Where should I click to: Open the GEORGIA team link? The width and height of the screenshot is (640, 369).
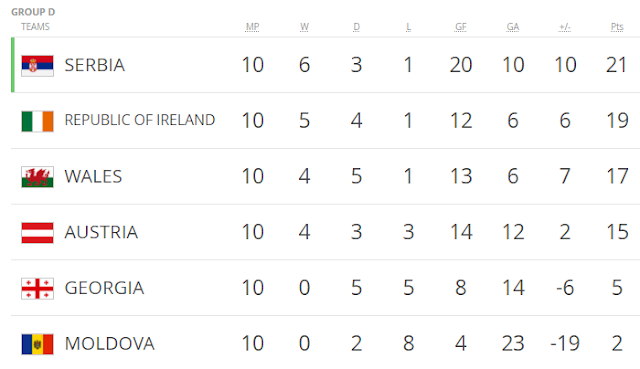coord(104,288)
